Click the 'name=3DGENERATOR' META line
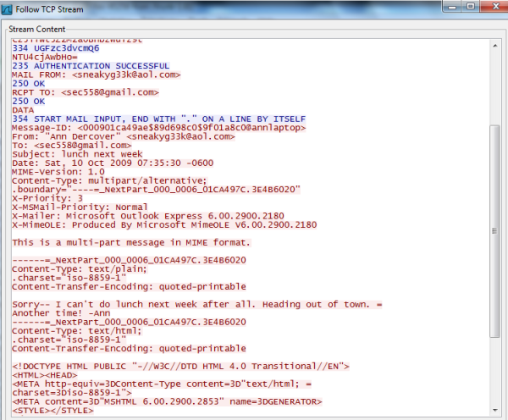The image size is (508, 420). pyautogui.click(x=167, y=402)
